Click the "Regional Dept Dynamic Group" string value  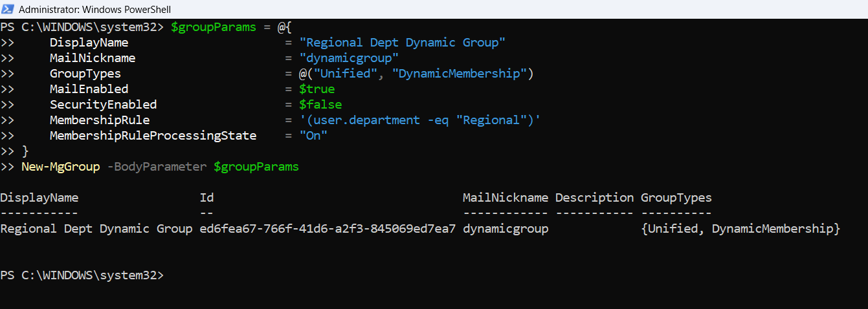pos(401,43)
